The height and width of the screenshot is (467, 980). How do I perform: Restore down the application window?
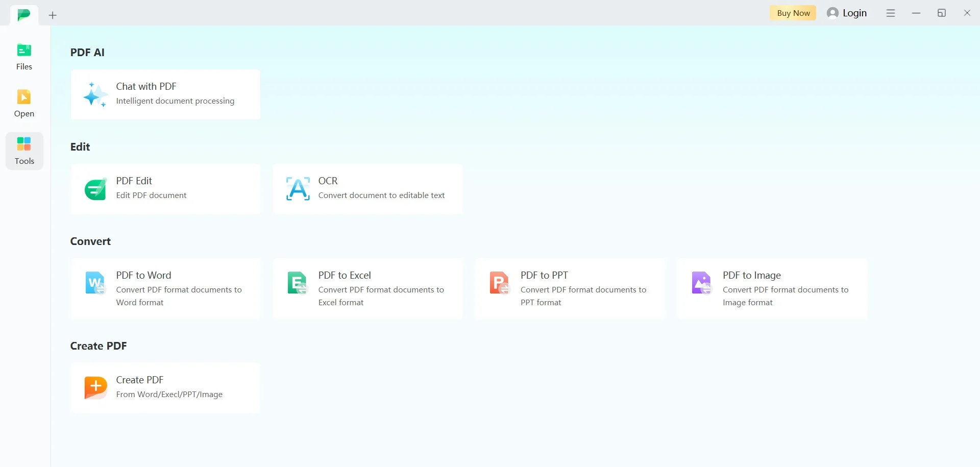point(942,13)
